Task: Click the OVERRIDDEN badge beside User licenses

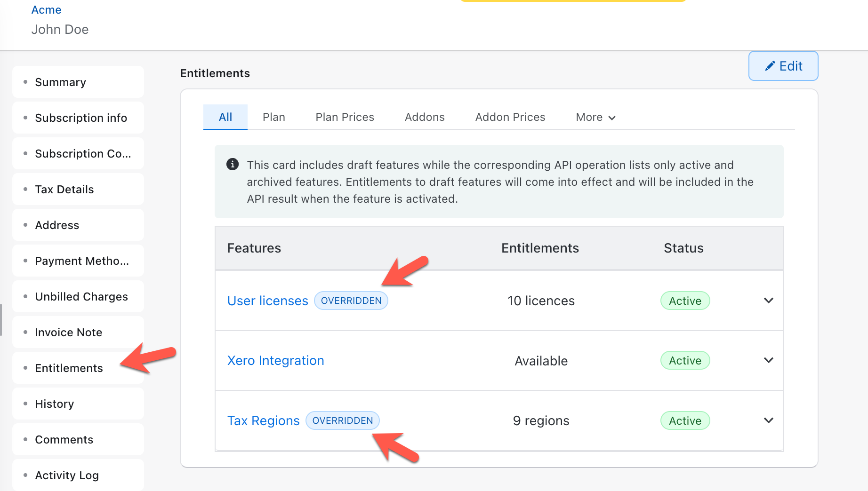Action: point(351,301)
